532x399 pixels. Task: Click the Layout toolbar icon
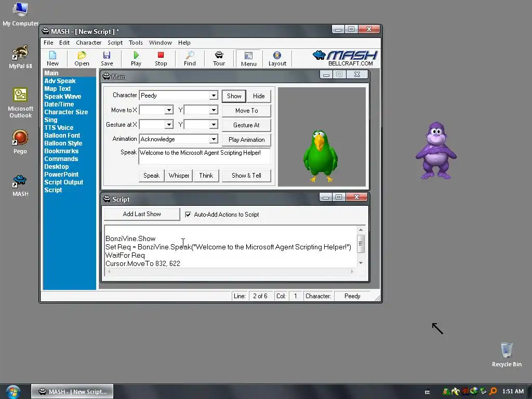coord(277,58)
